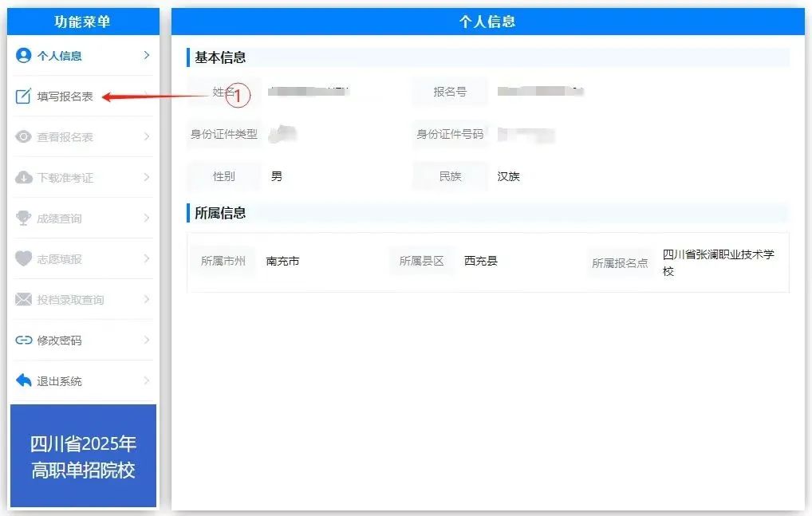Click the 填写报名表 edit pencil icon
The image size is (812, 516).
[24, 97]
